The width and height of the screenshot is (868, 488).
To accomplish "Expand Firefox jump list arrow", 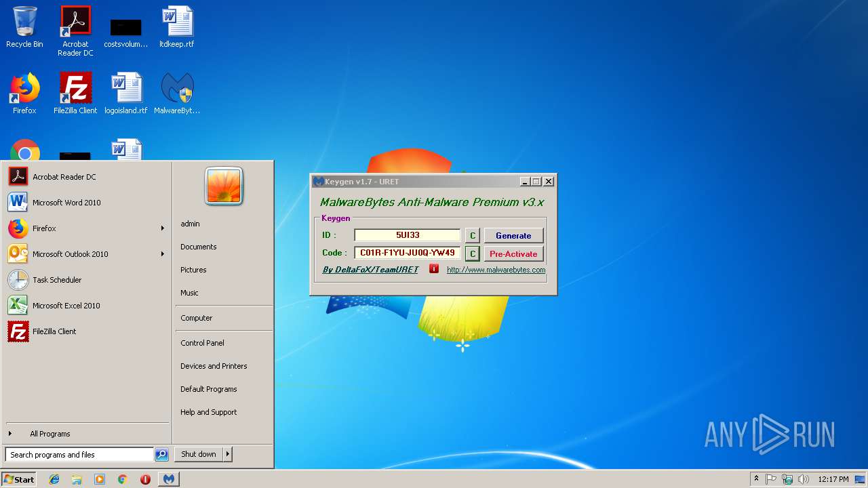I will (x=163, y=228).
